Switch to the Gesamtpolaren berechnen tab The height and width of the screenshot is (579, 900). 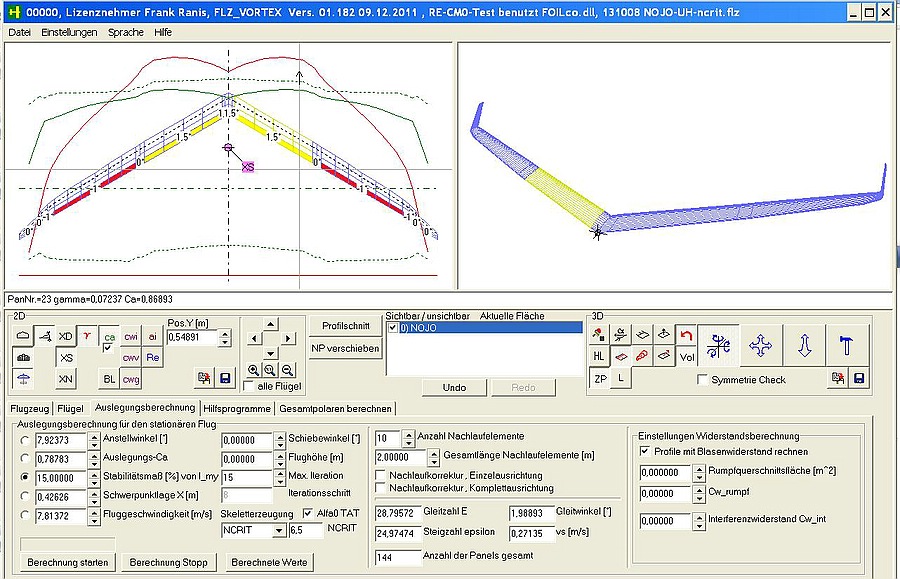(x=335, y=408)
